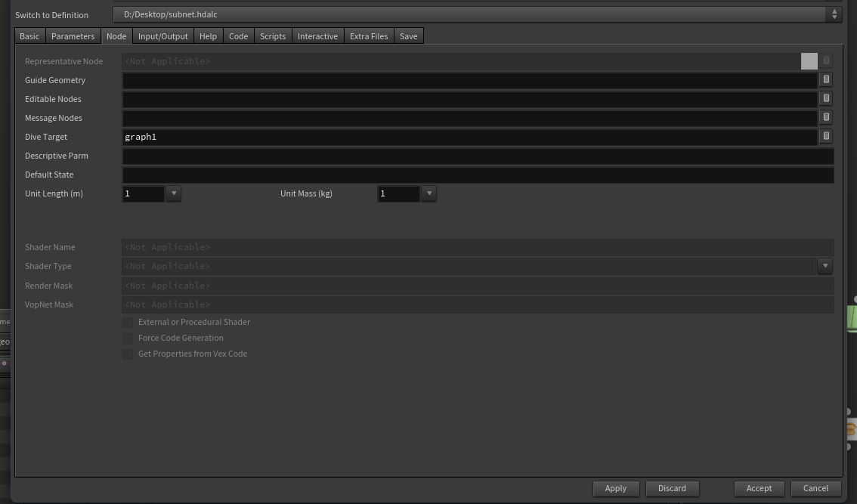The height and width of the screenshot is (504, 857).
Task: Expand the Unit Mass dropdown arrow
Action: [429, 193]
